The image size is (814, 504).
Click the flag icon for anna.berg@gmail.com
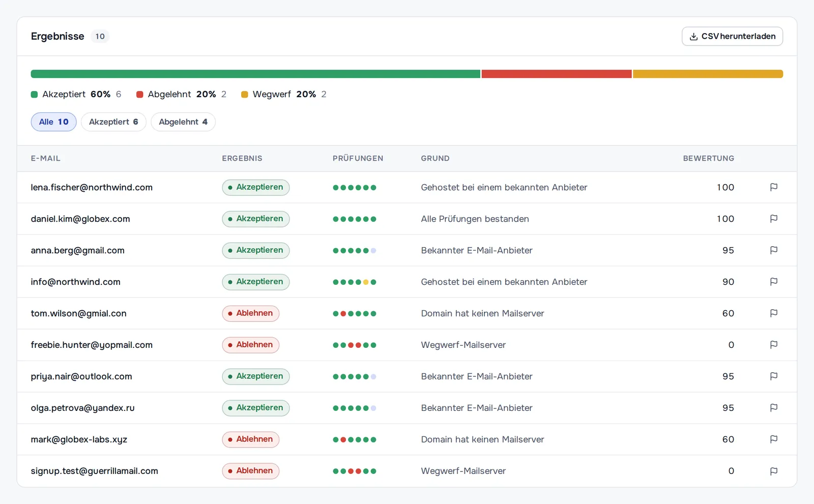[x=773, y=250]
